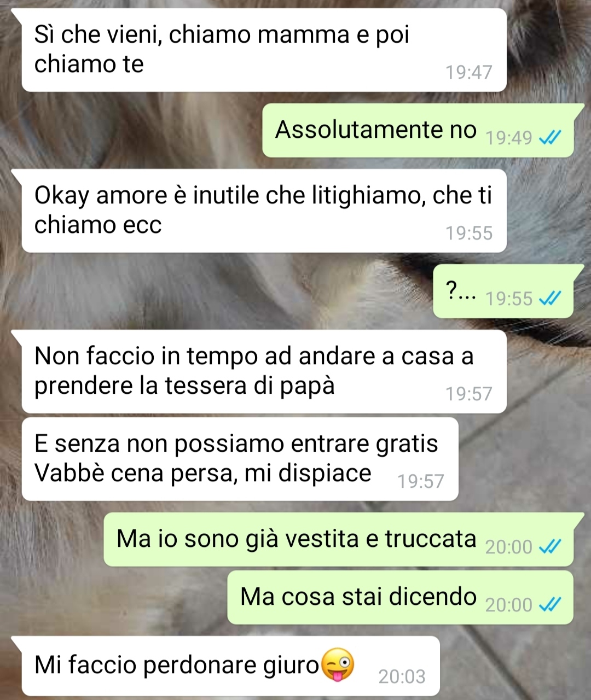Select the 'Ma cosa stai dicendo' bubble

[401, 597]
